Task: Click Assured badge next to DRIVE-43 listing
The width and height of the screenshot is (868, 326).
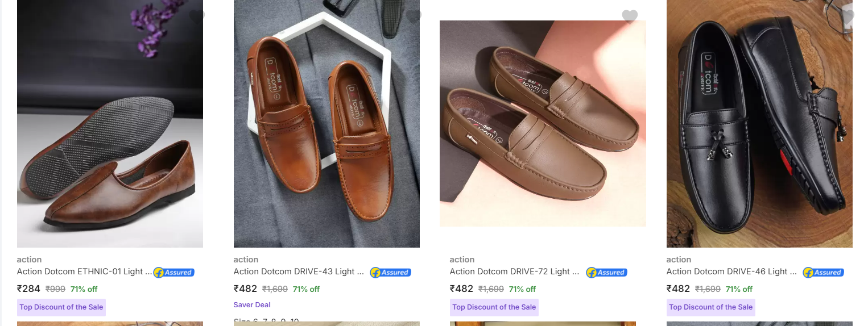Action: point(391,273)
